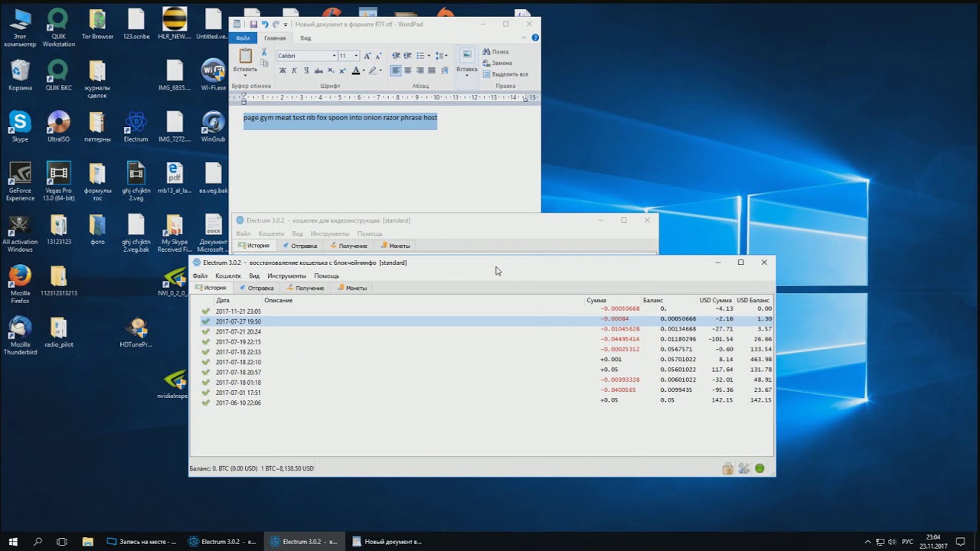Select the 2017-07-19 22:15 transaction row

coord(482,341)
